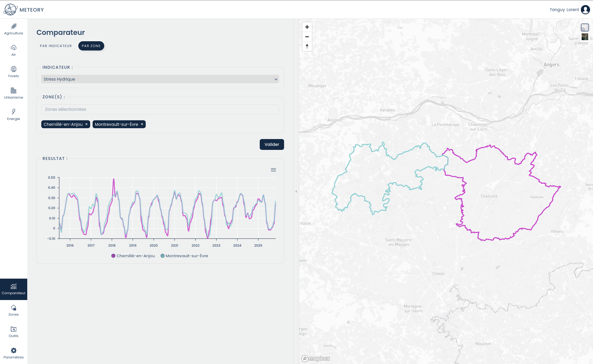Switch map to satellite basemap
The height and width of the screenshot is (364, 593).
pyautogui.click(x=585, y=37)
